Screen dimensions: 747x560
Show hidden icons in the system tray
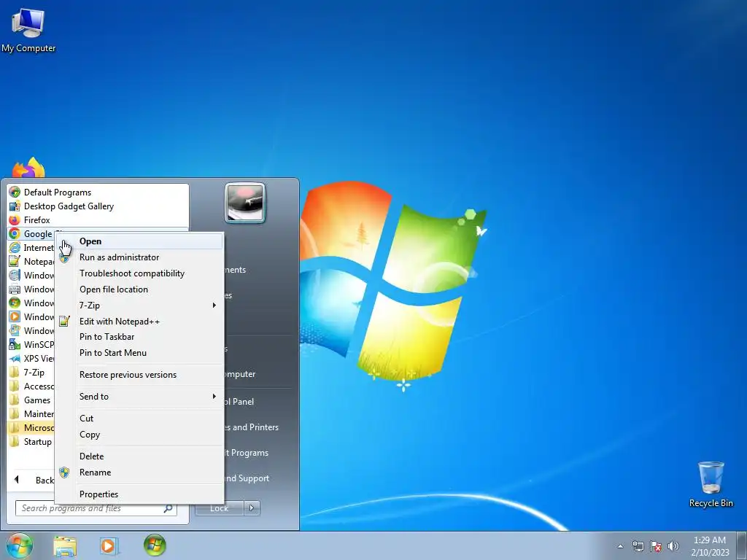tap(620, 546)
